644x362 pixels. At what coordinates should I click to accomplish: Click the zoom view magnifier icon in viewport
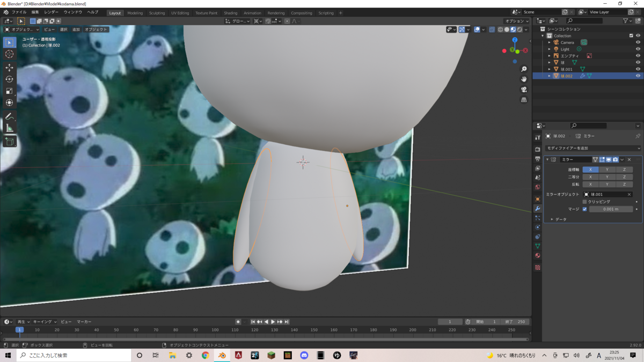(524, 69)
